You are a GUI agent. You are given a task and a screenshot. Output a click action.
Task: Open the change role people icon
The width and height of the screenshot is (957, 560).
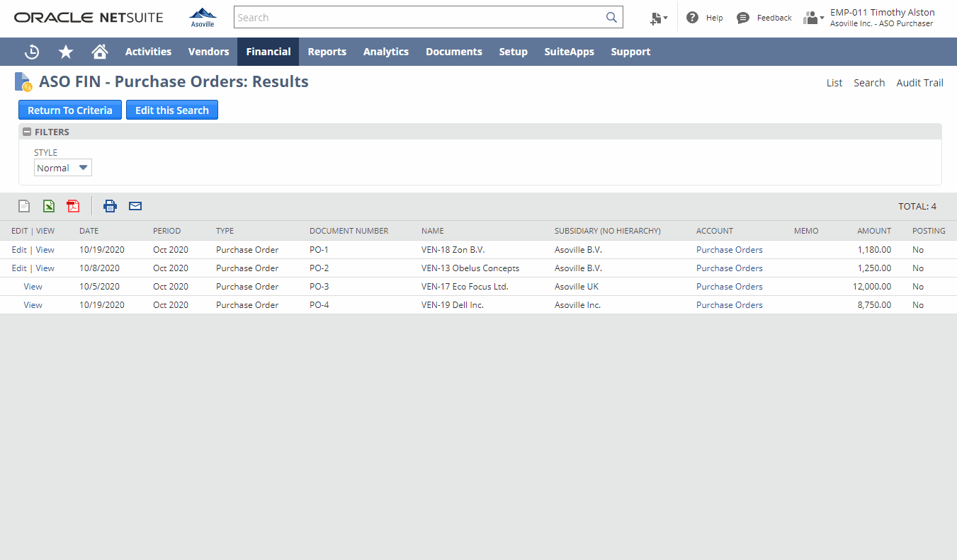pyautogui.click(x=813, y=18)
